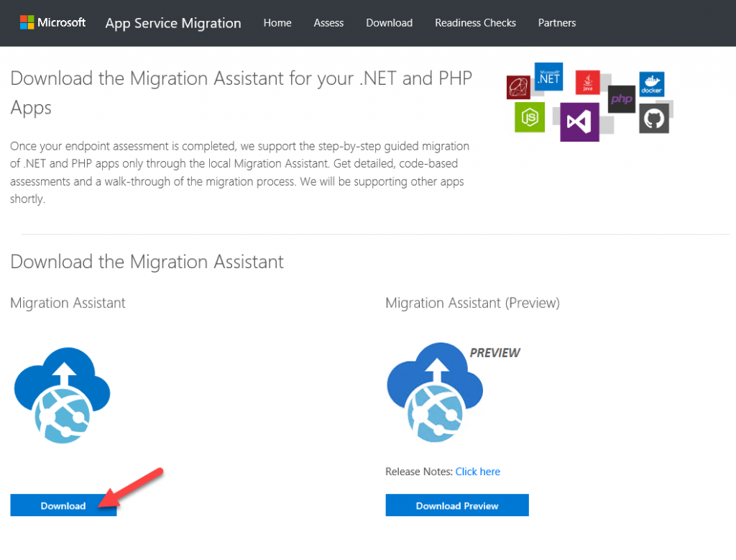Click the 'Migration Assistant (Preview)' heading
Viewport: 736px width, 560px height.
tap(473, 303)
